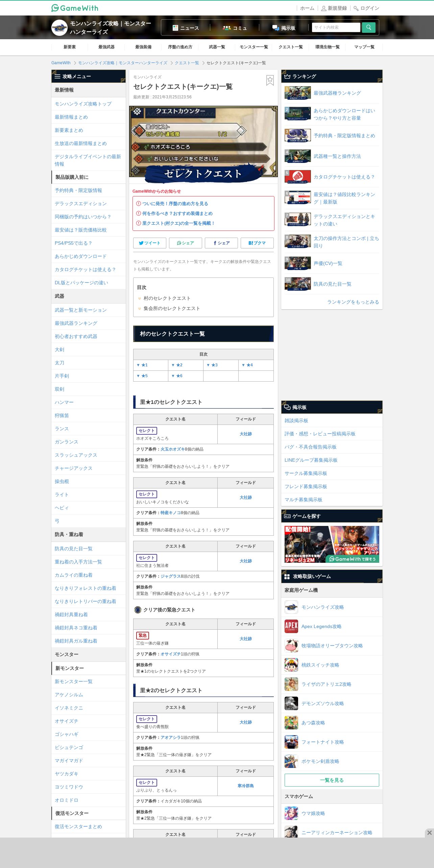Click the ライザのアトリエ2攻略 game icon

point(291,684)
